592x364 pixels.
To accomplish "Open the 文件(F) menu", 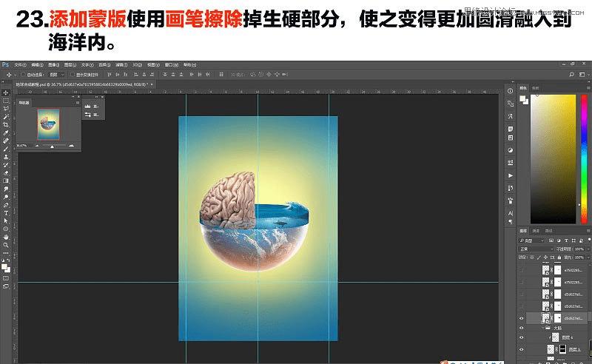I will (21, 65).
